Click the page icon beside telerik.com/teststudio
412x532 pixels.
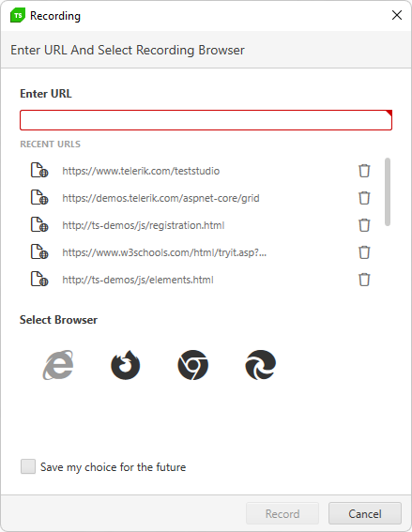click(x=39, y=170)
